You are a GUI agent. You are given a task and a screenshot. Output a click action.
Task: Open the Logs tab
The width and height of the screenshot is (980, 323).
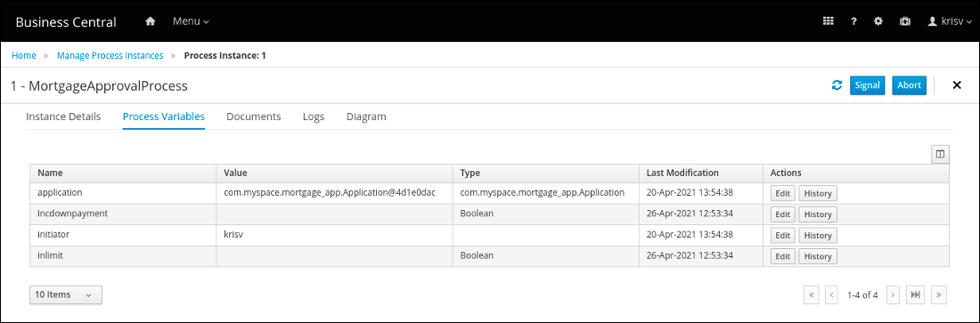point(314,117)
